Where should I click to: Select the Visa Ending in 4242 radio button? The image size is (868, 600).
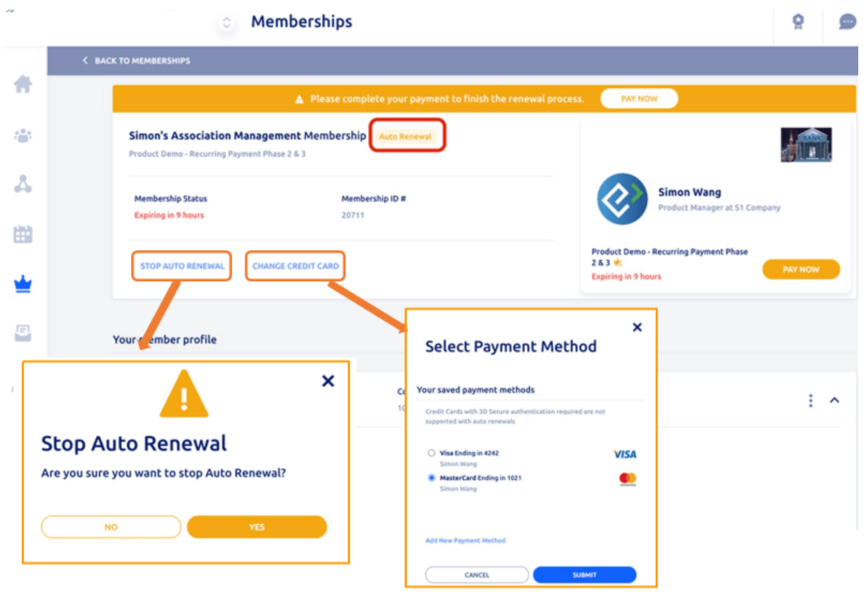431,453
